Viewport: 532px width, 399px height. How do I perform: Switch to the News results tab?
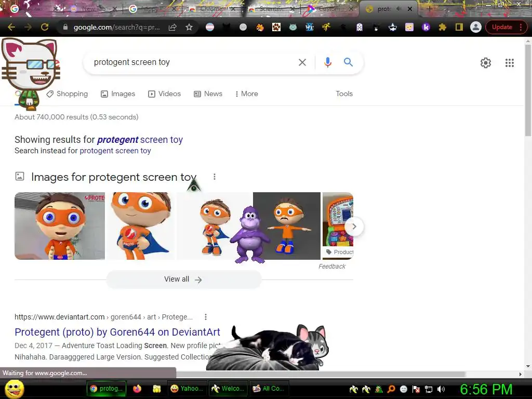[208, 94]
